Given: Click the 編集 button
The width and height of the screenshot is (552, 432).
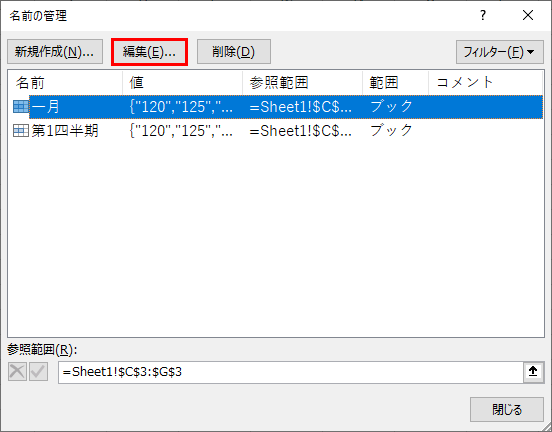Looking at the screenshot, I should click(149, 52).
